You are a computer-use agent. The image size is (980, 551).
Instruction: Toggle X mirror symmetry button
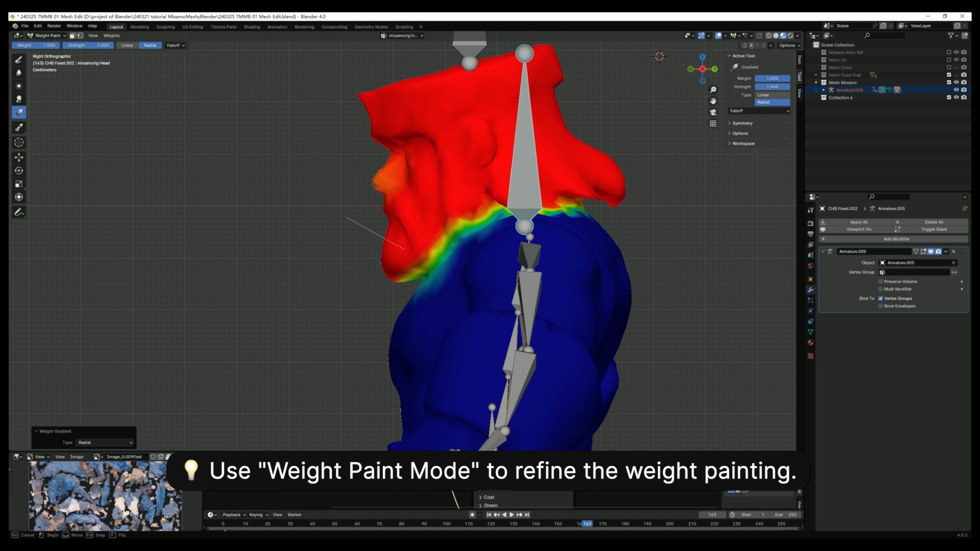pyautogui.click(x=751, y=45)
